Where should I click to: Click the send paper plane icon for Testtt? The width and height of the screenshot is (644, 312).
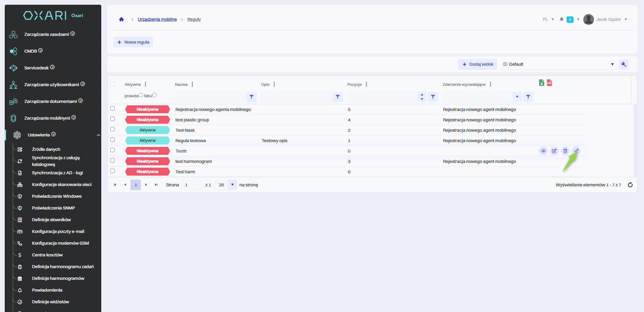[x=576, y=151]
